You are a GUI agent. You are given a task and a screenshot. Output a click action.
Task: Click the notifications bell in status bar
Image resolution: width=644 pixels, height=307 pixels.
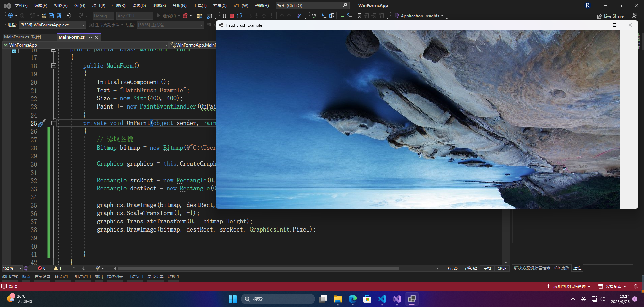[x=636, y=286]
